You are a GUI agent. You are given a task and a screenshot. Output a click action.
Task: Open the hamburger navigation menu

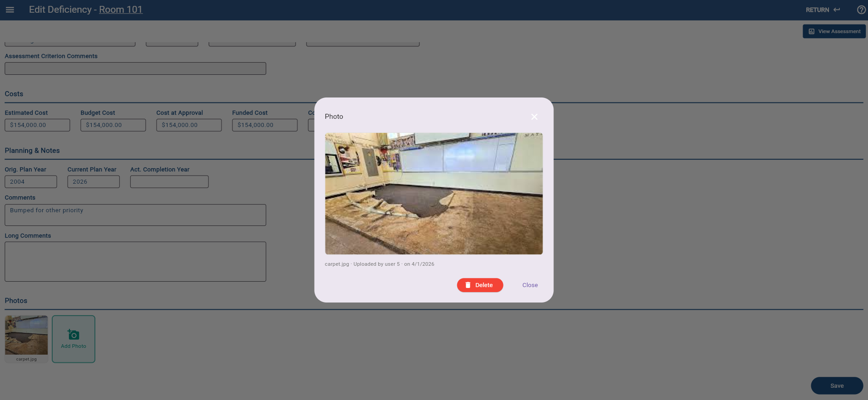point(10,10)
